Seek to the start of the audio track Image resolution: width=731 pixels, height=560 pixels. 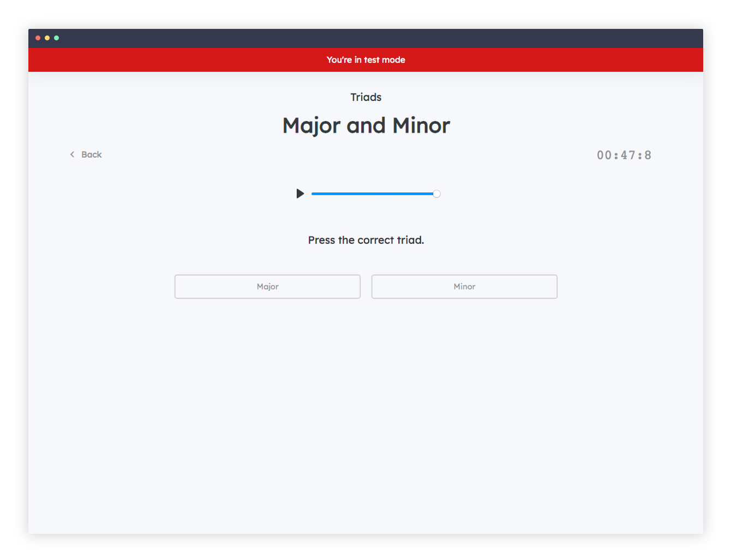[x=313, y=194]
